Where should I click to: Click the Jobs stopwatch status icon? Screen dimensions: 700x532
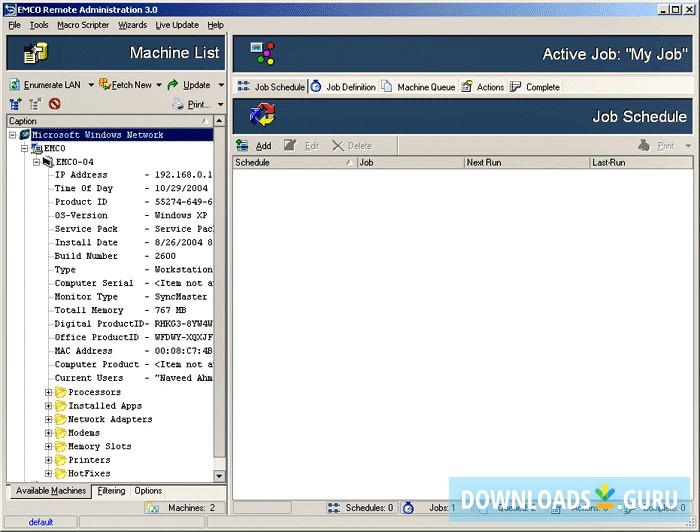(x=408, y=507)
